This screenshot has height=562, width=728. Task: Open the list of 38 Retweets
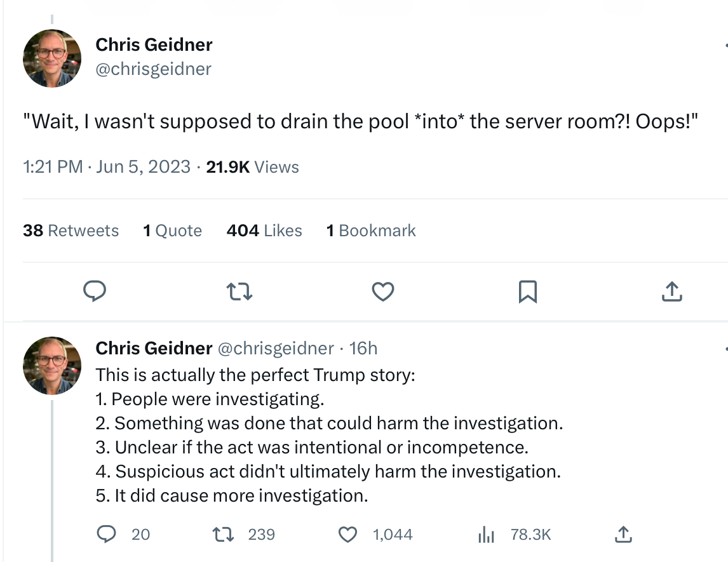click(x=71, y=231)
